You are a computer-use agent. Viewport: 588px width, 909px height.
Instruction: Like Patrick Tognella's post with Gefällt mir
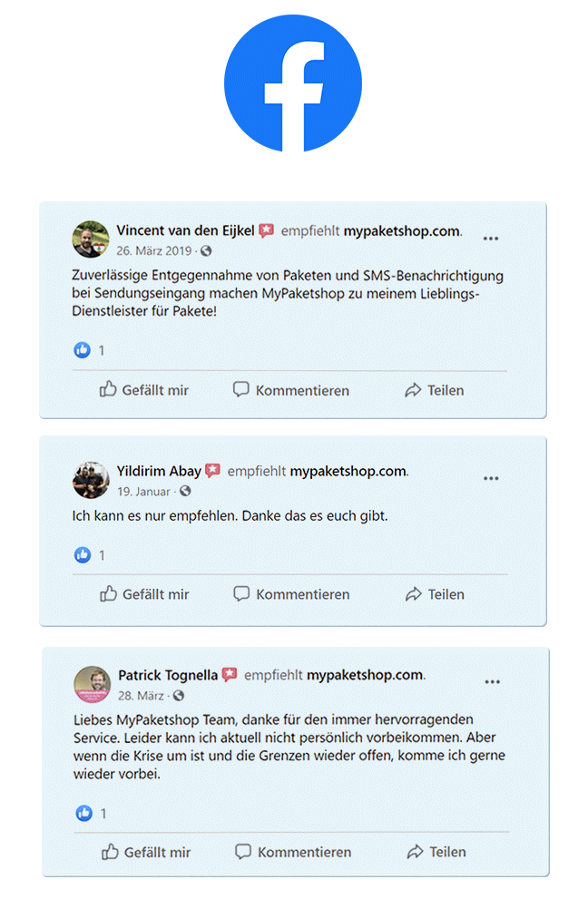point(146,852)
